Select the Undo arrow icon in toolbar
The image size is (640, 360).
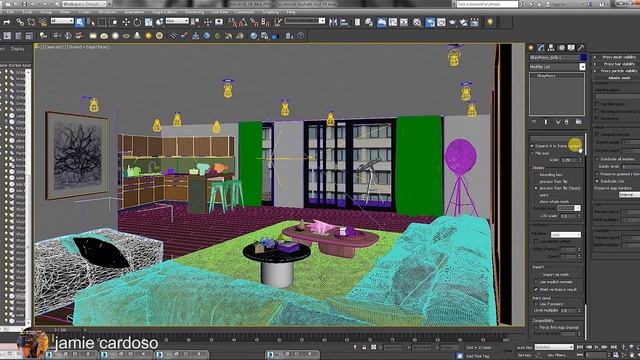7,22
